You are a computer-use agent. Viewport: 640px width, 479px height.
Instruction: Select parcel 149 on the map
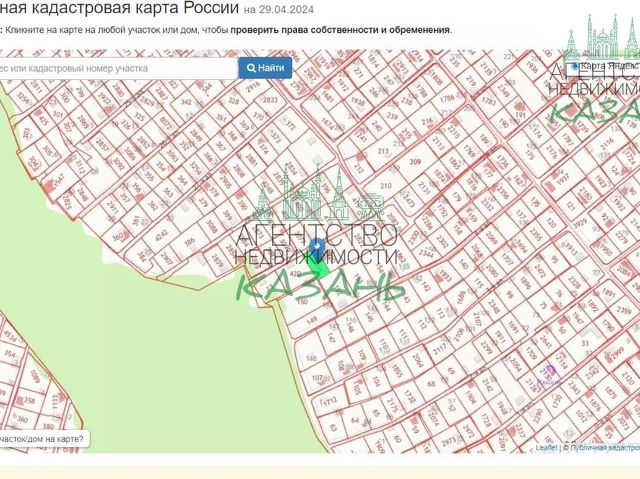[311, 321]
